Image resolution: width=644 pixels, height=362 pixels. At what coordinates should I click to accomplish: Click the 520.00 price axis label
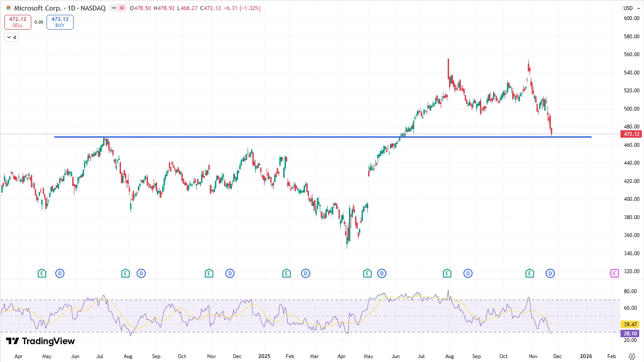click(x=631, y=91)
